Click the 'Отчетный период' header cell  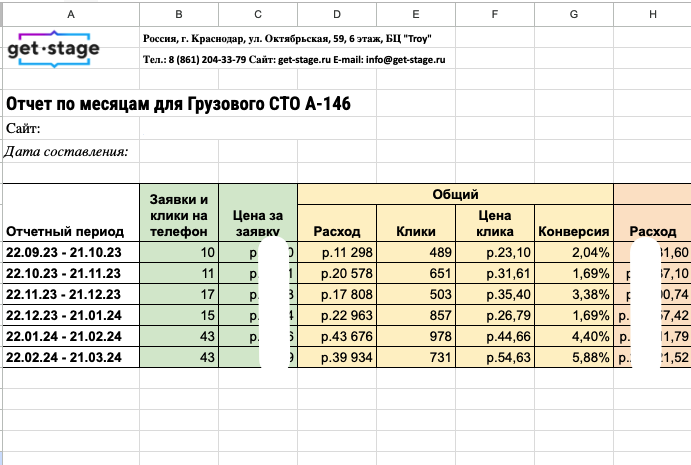tap(71, 212)
